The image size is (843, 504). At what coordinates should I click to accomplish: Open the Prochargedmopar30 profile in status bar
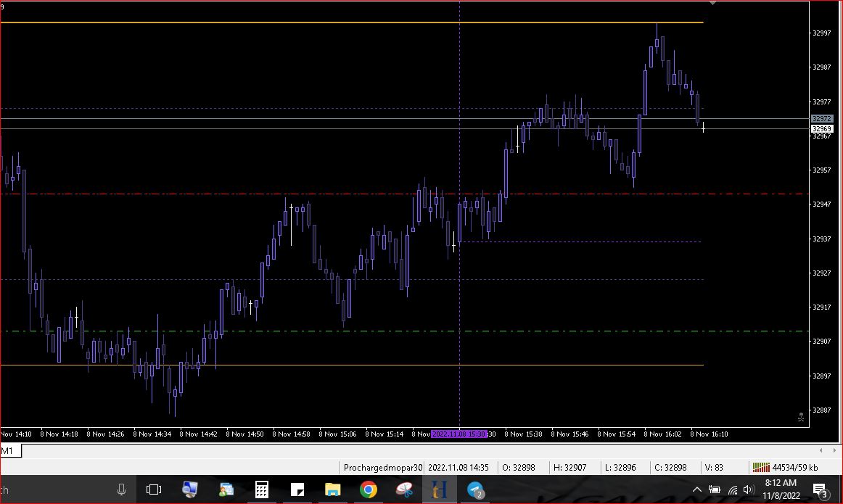point(383,468)
